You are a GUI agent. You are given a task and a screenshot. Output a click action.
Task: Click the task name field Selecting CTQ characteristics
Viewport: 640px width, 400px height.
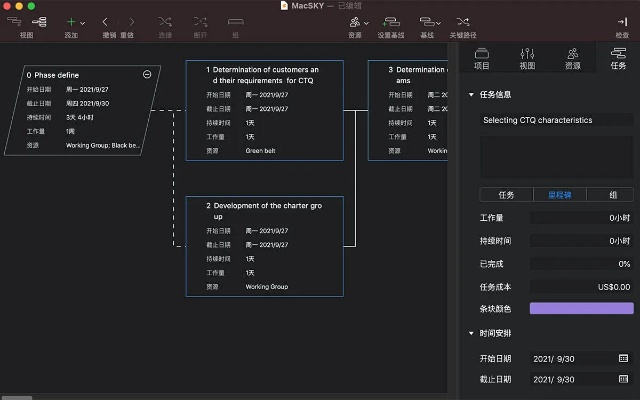click(555, 120)
